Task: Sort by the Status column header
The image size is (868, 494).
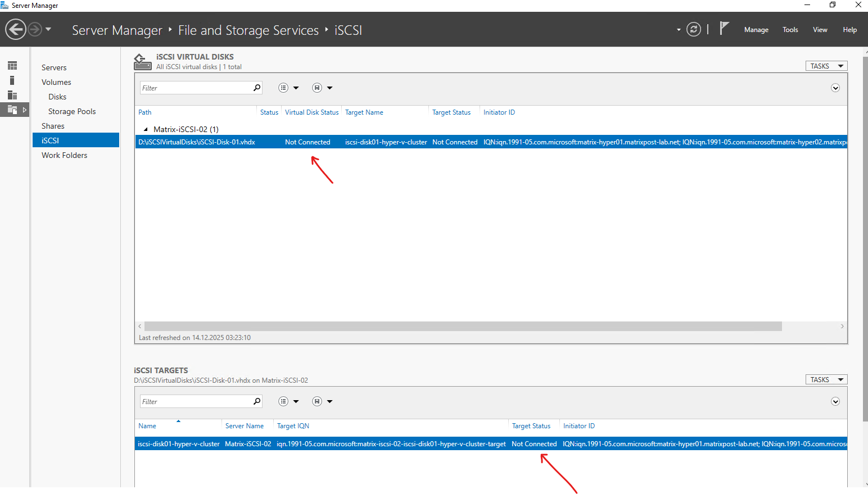Action: [x=269, y=112]
